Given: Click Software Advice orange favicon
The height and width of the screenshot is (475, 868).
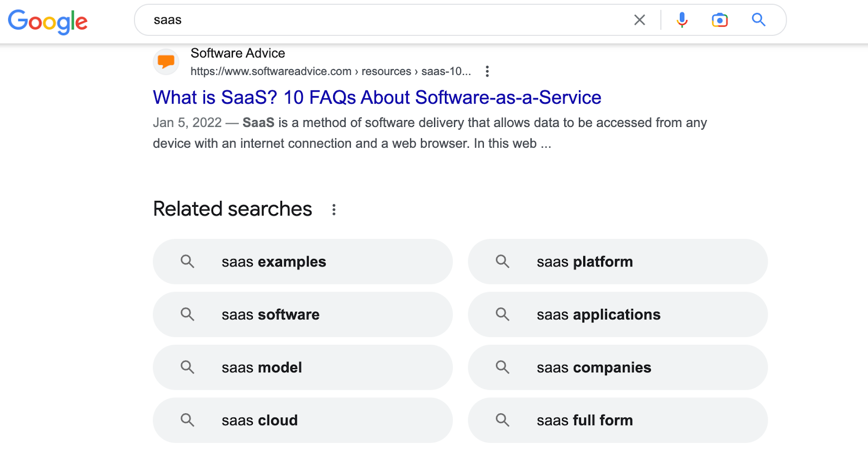Looking at the screenshot, I should [x=166, y=61].
